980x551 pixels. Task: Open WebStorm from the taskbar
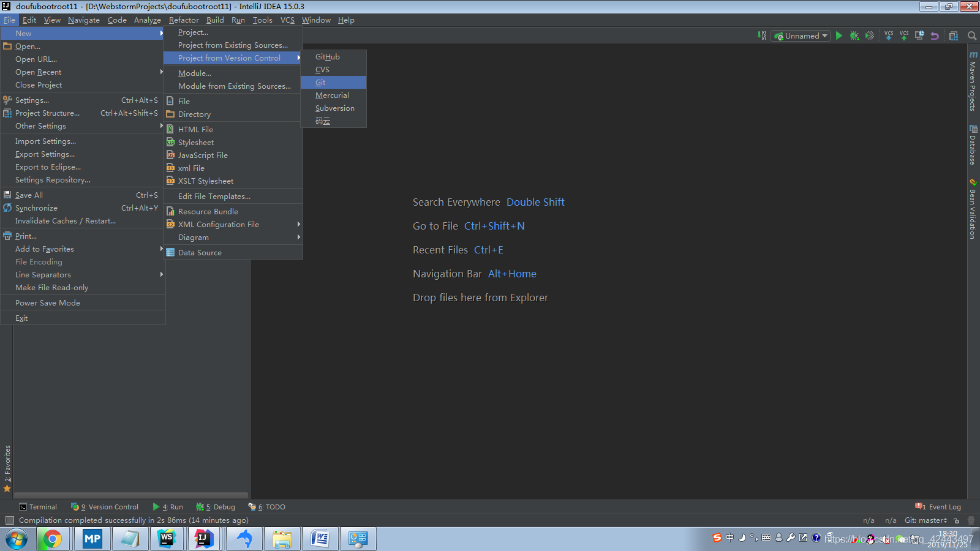[167, 539]
